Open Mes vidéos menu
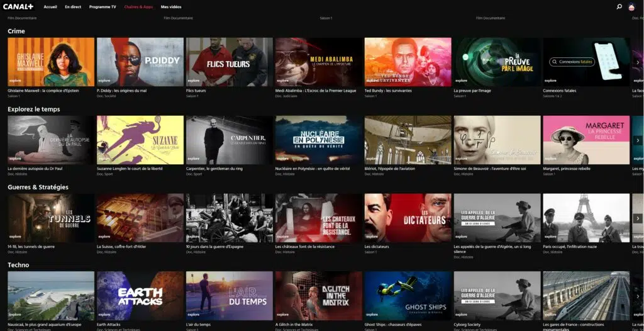This screenshot has height=331, width=644. click(x=171, y=7)
